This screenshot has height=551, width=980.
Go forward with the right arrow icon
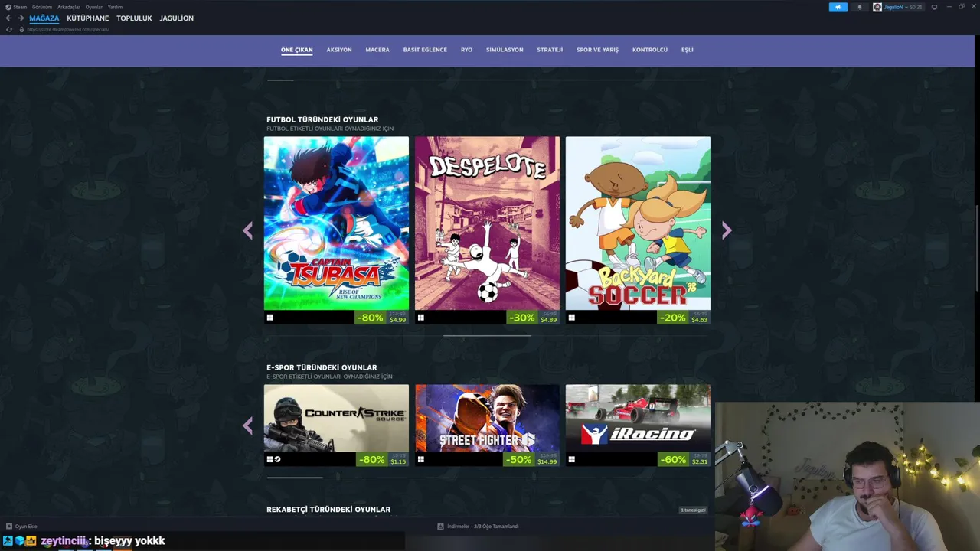coord(21,18)
